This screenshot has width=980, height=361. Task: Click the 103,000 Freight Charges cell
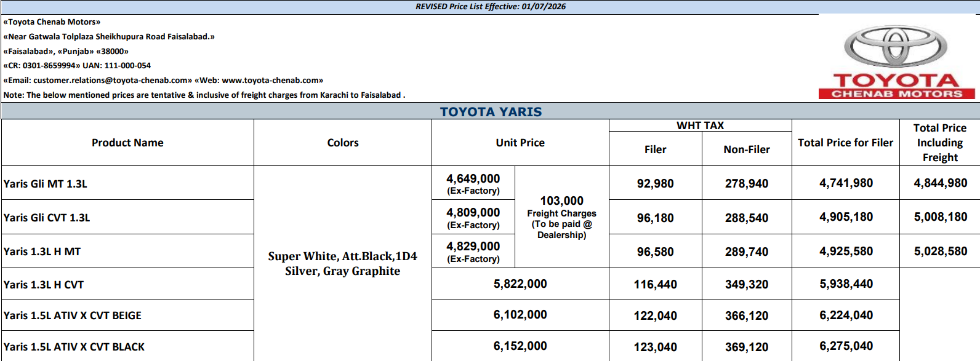coord(562,217)
